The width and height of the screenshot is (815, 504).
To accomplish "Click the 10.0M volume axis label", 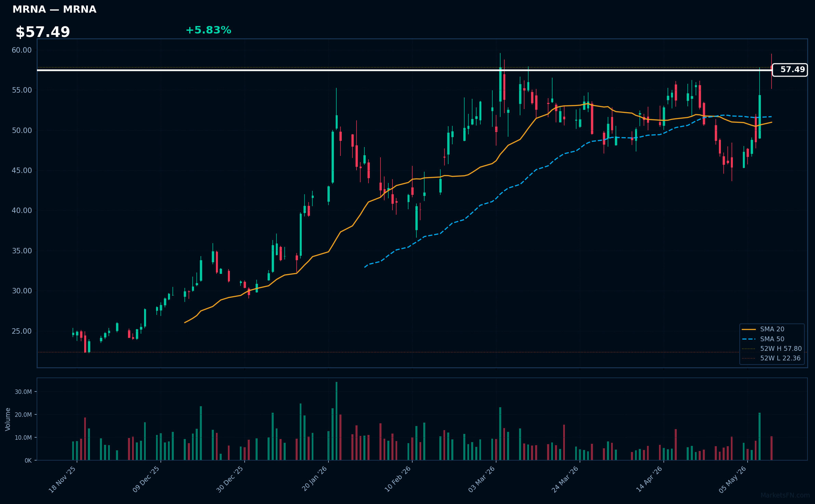I will coord(23,438).
